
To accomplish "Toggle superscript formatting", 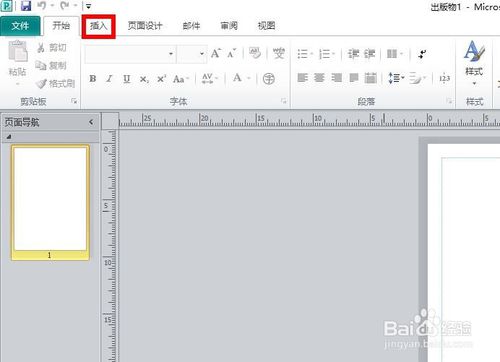I will (x=161, y=79).
